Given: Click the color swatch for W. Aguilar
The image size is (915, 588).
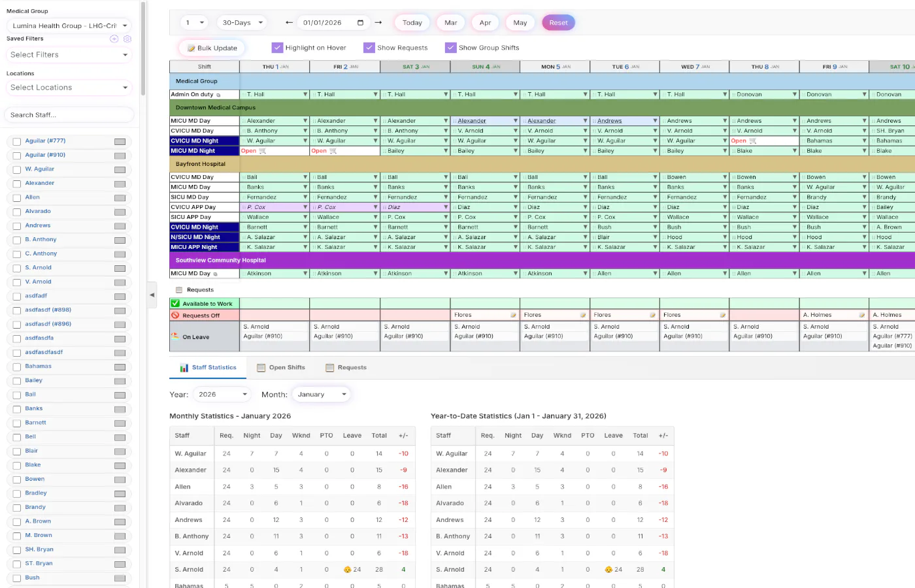Looking at the screenshot, I should coord(120,170).
